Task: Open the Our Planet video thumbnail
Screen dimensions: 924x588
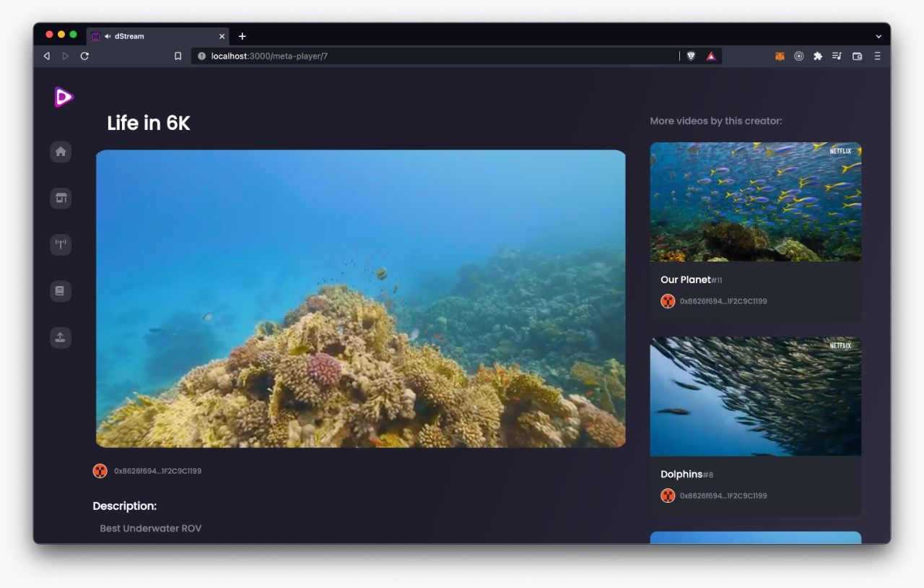Action: point(755,202)
